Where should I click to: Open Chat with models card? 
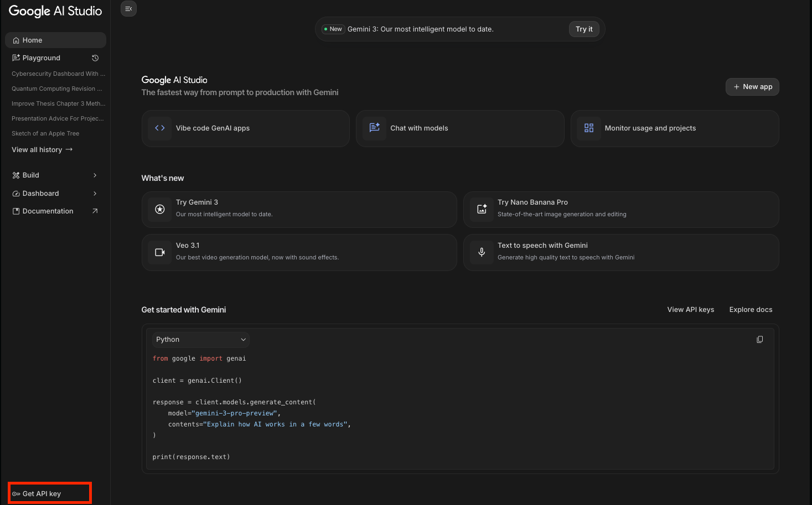tap(459, 128)
